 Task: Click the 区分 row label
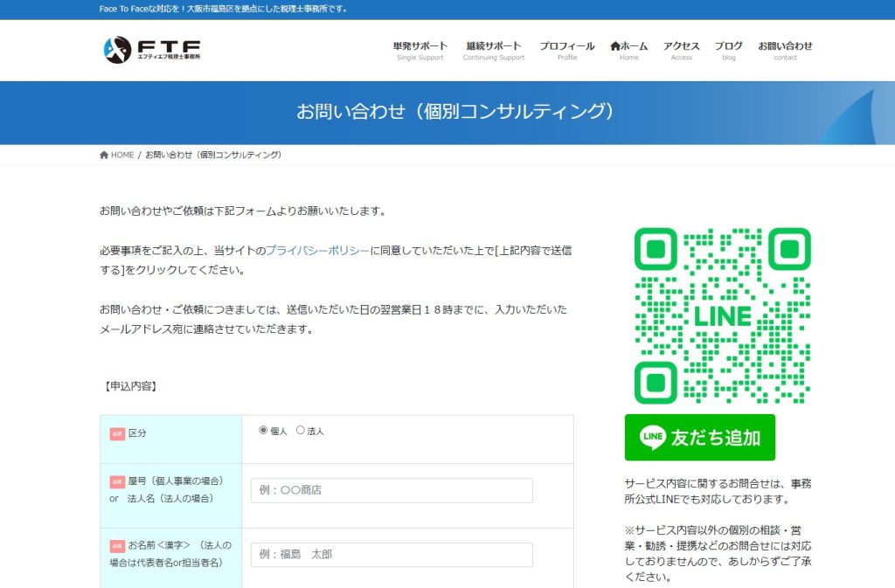[137, 433]
